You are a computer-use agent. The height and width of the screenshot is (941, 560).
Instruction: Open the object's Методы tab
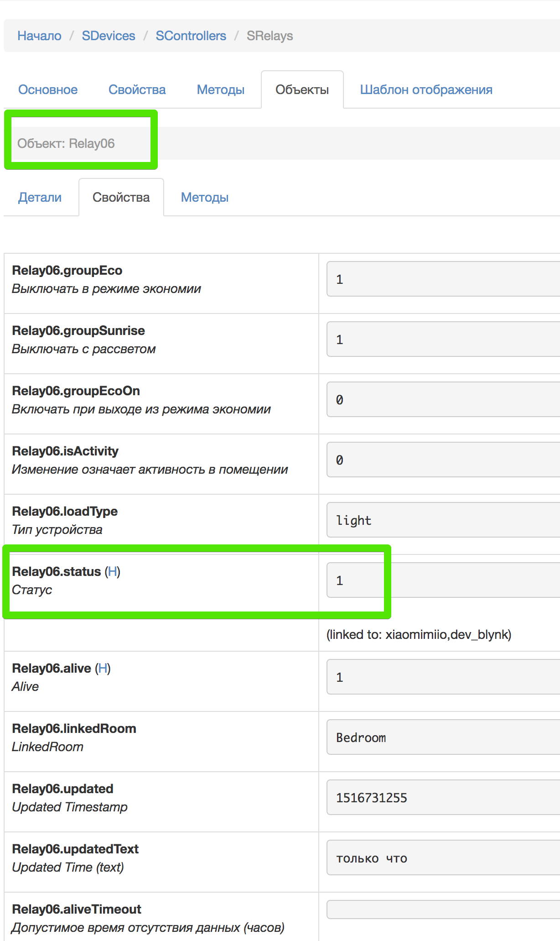click(x=205, y=197)
